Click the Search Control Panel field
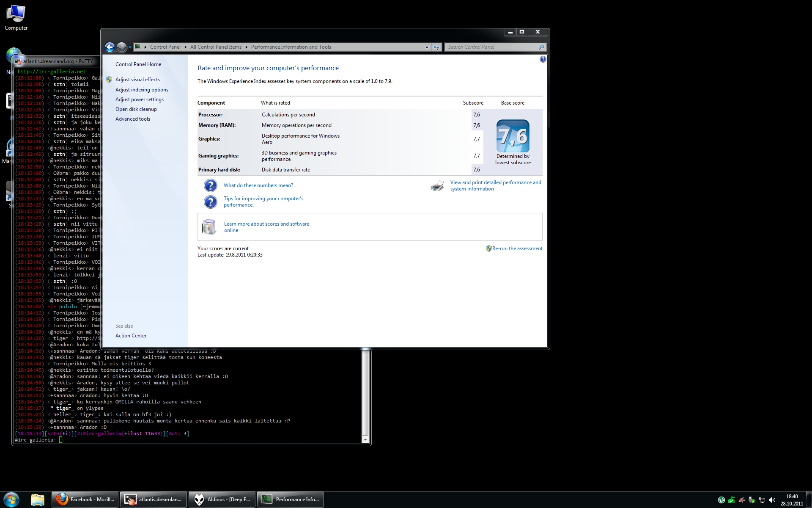This screenshot has width=812, height=508. (x=491, y=47)
